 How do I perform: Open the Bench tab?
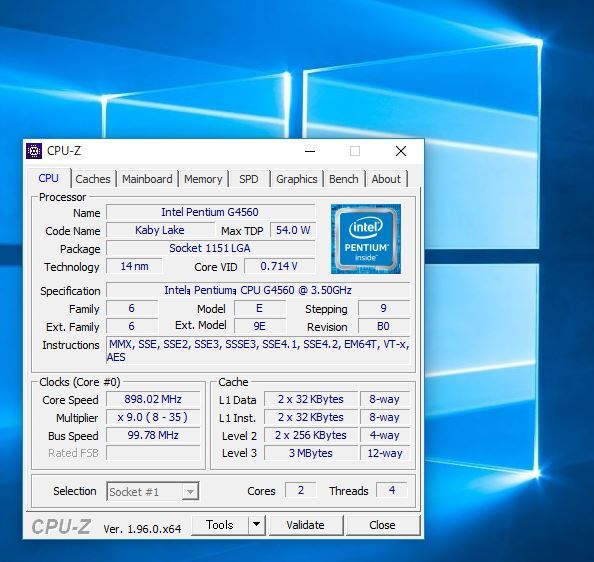(x=344, y=179)
